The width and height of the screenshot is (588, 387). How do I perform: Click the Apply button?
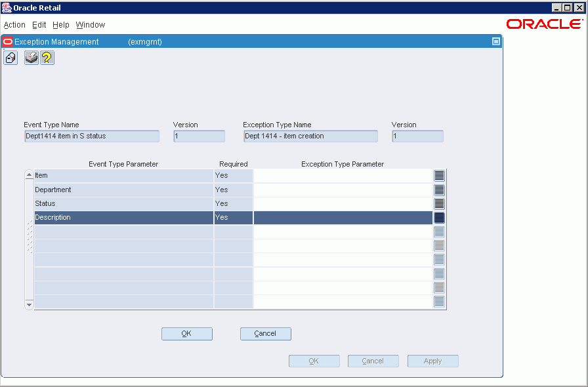pos(432,361)
